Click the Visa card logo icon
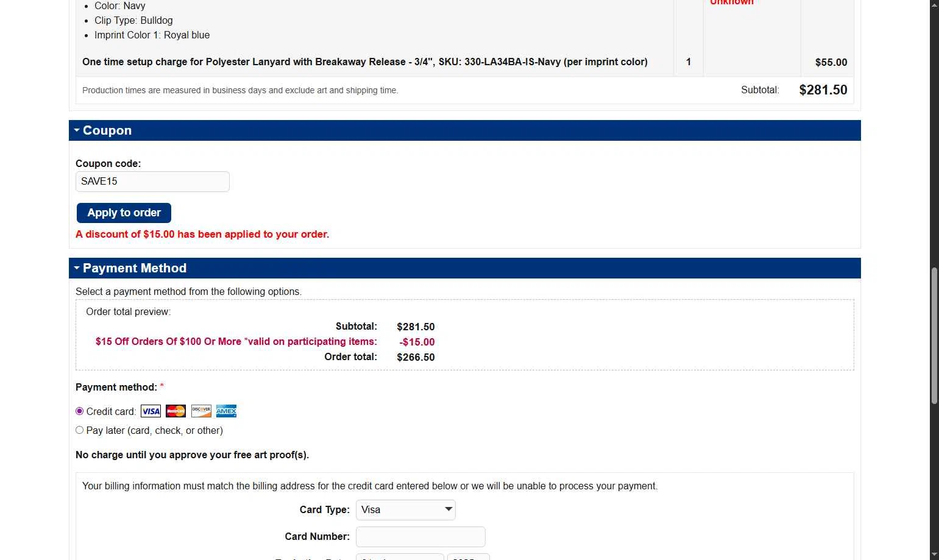 [151, 411]
